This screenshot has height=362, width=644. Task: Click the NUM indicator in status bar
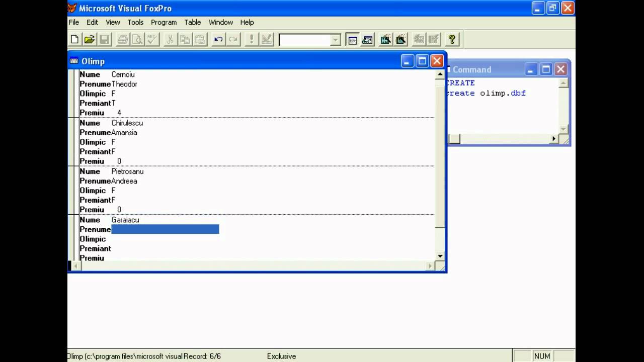tap(542, 356)
